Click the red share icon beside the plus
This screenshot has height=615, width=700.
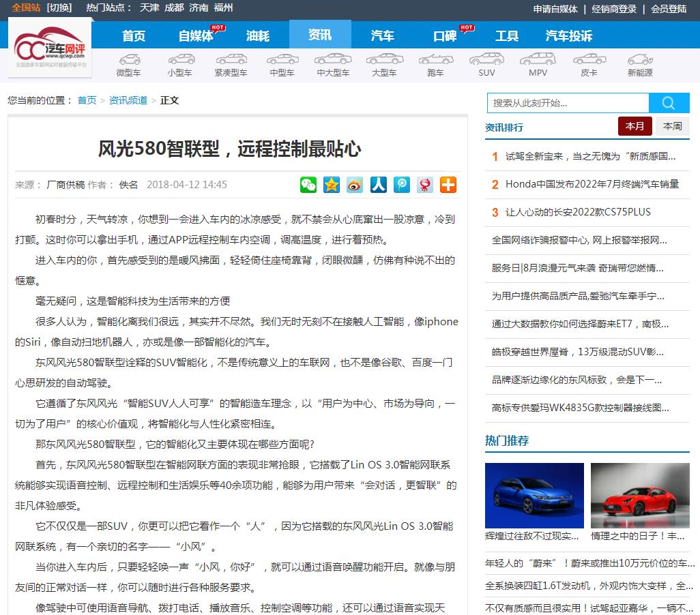coord(425,184)
